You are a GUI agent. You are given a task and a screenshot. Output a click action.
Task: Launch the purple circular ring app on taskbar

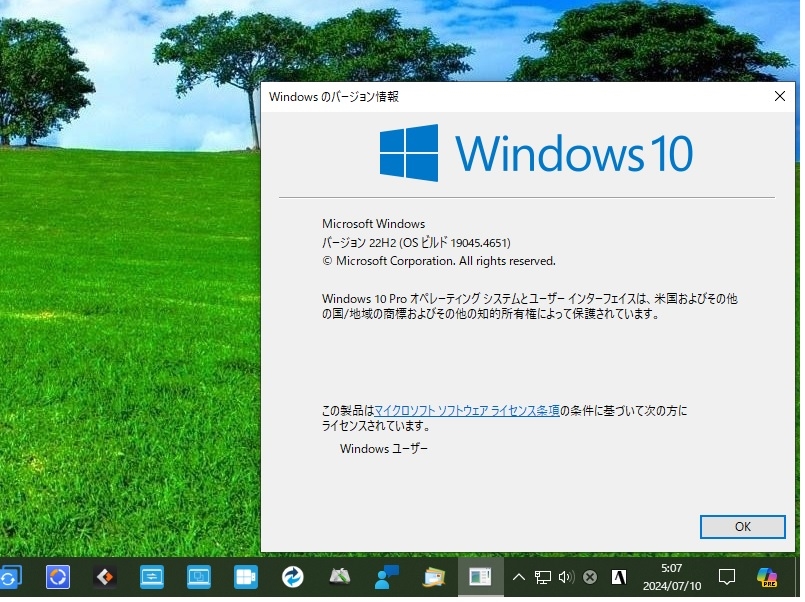[58, 577]
